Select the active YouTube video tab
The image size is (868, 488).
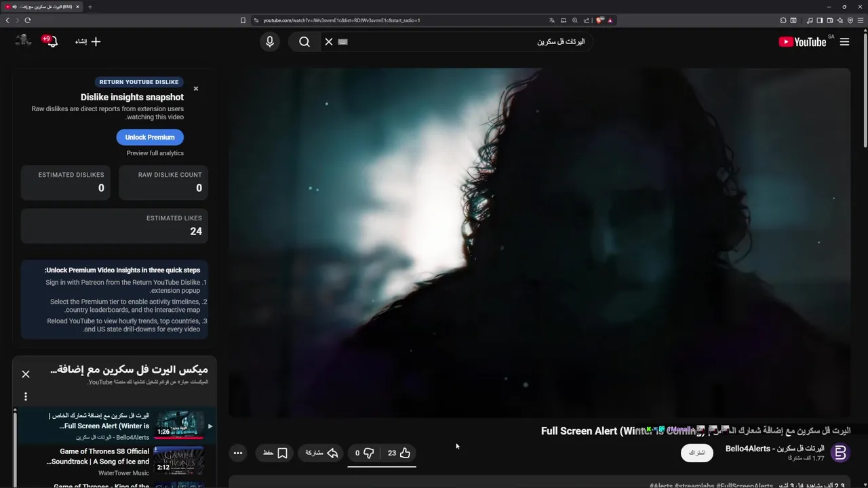pos(42,7)
